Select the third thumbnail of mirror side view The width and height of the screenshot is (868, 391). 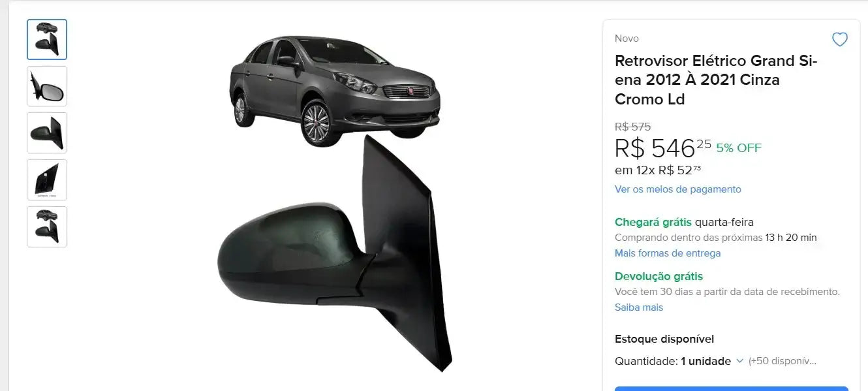click(x=47, y=133)
